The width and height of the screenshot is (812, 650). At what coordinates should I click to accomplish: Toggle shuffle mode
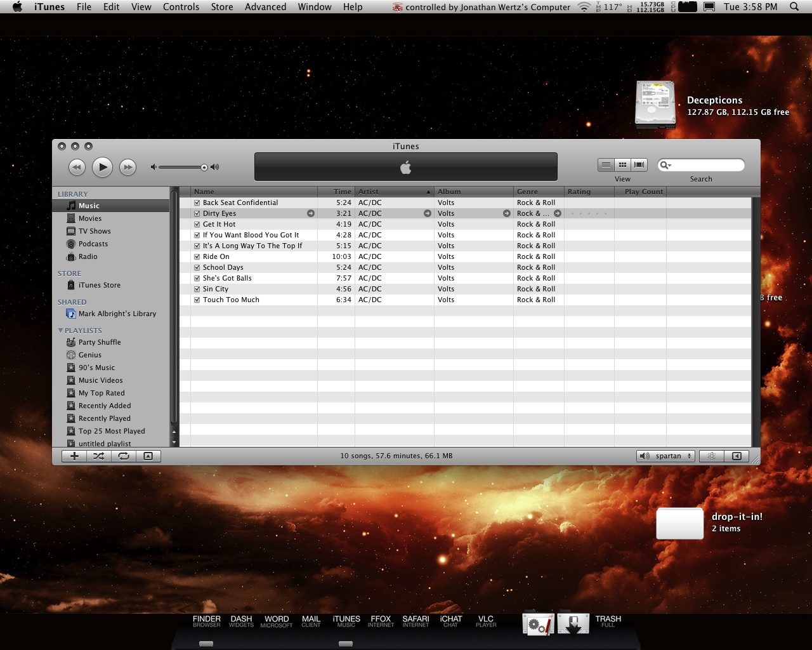click(99, 456)
